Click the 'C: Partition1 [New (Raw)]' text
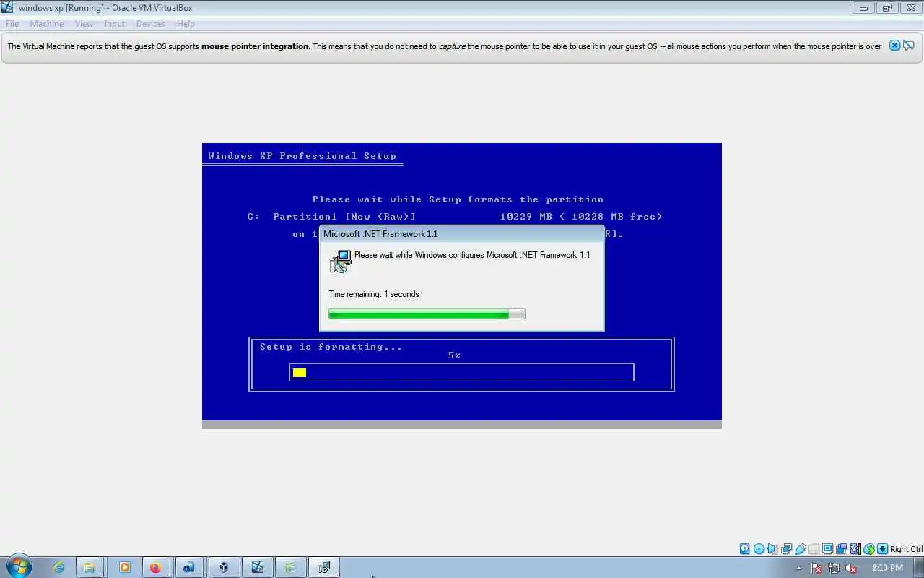This screenshot has height=578, width=924. point(331,217)
